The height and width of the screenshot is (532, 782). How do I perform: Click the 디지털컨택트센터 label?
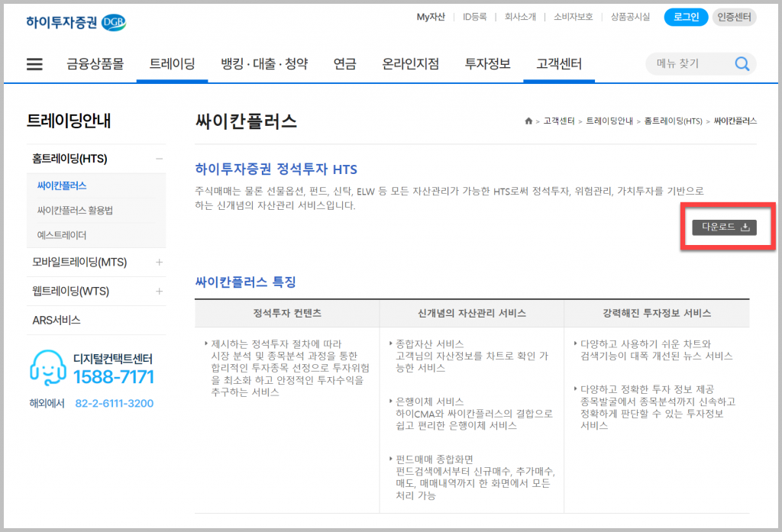click(113, 359)
